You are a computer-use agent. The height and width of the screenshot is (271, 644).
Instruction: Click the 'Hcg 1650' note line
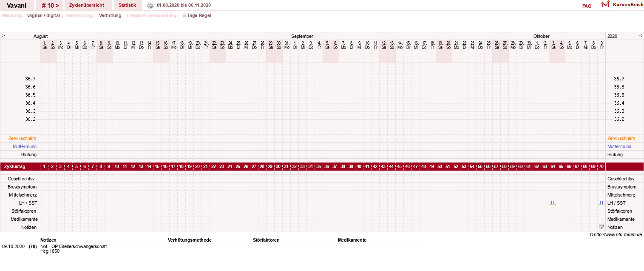click(50, 251)
